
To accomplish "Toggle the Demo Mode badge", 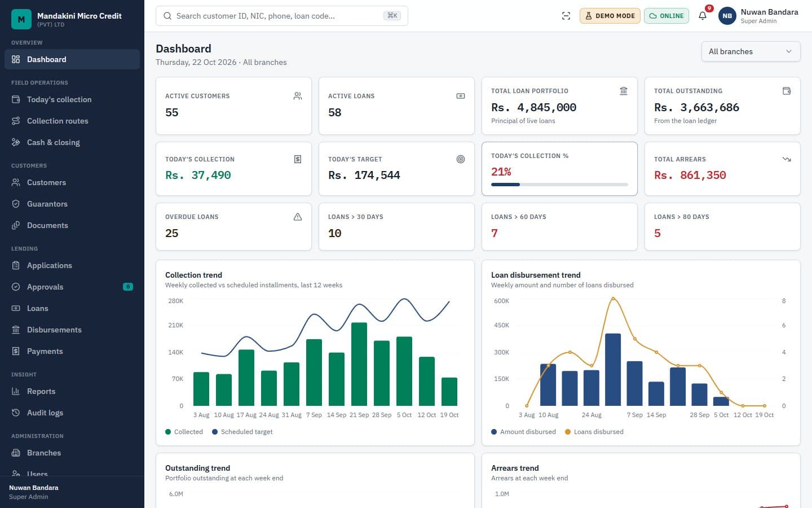I will [x=610, y=16].
